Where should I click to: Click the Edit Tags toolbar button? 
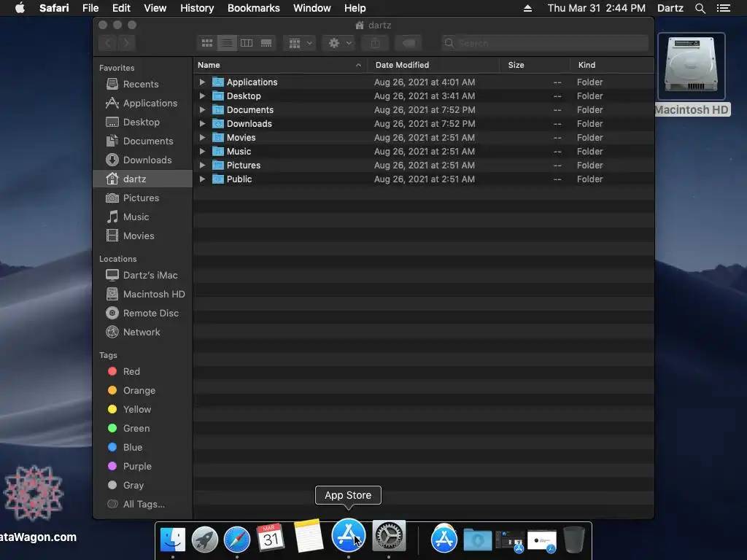(409, 43)
